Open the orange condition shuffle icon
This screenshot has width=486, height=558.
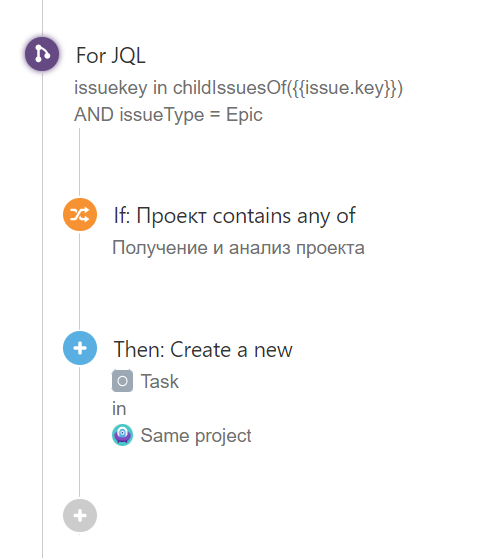click(x=80, y=215)
